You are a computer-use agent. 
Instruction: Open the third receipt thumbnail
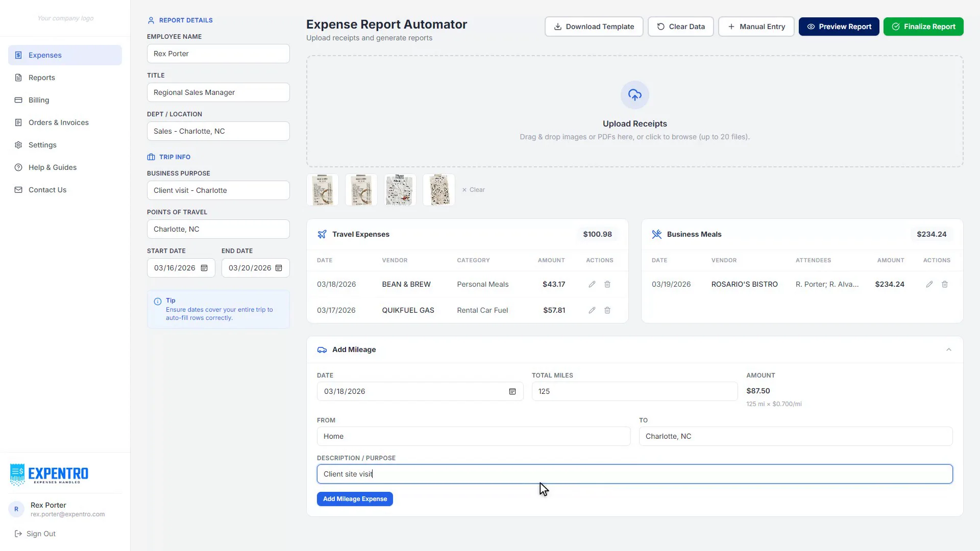point(400,190)
